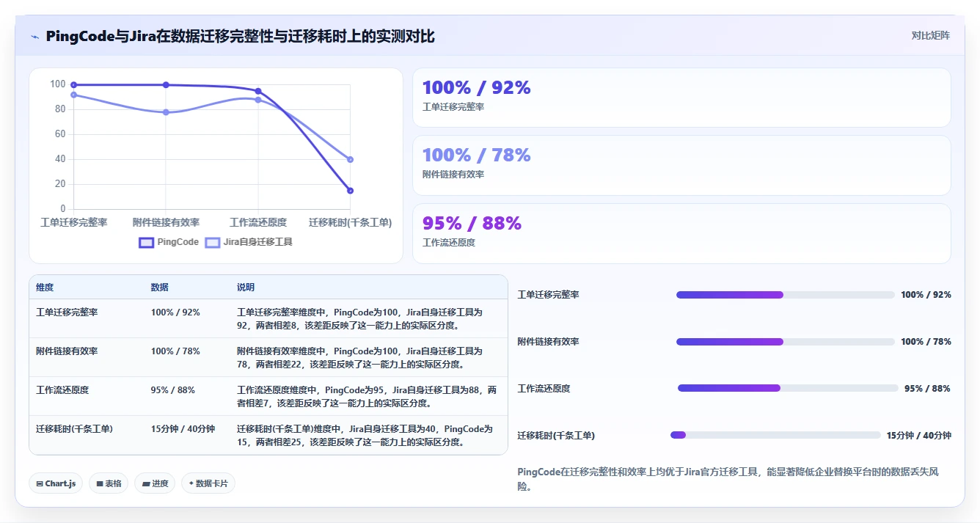Click PingCode data point at 工作流还原度
The image size is (980, 523).
tap(258, 91)
